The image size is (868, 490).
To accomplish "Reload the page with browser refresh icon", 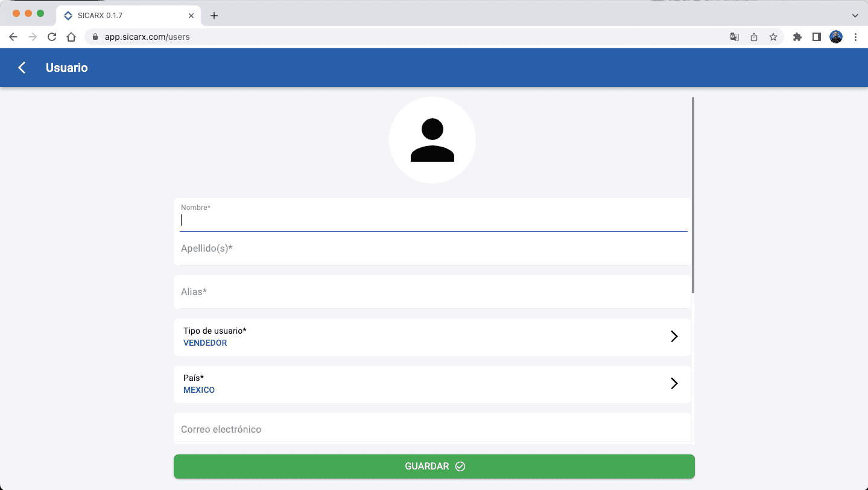I will (x=52, y=37).
